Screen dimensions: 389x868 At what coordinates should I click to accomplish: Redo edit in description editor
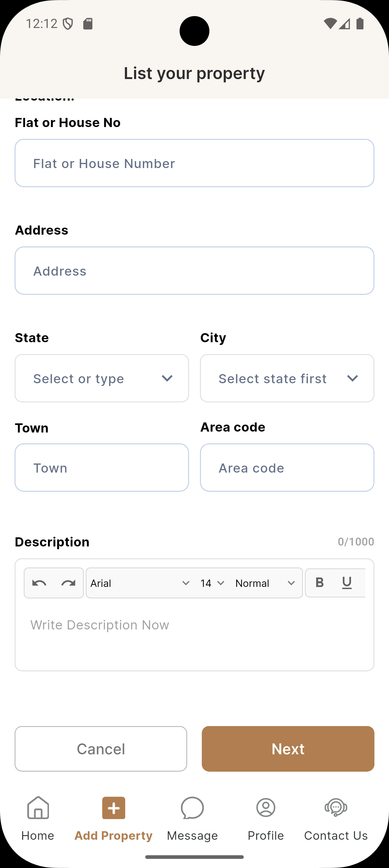pyautogui.click(x=68, y=583)
